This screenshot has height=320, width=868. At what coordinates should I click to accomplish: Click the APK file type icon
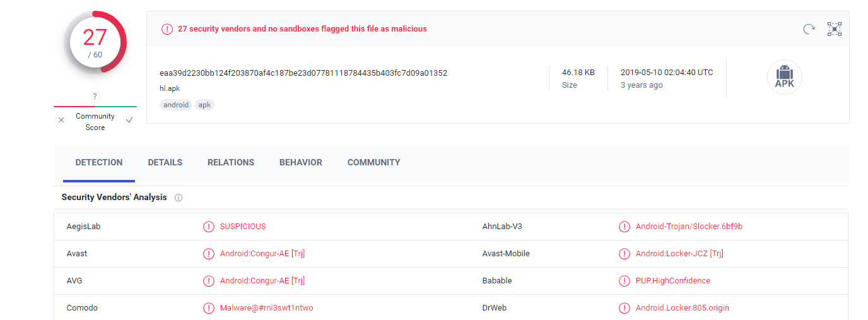784,78
